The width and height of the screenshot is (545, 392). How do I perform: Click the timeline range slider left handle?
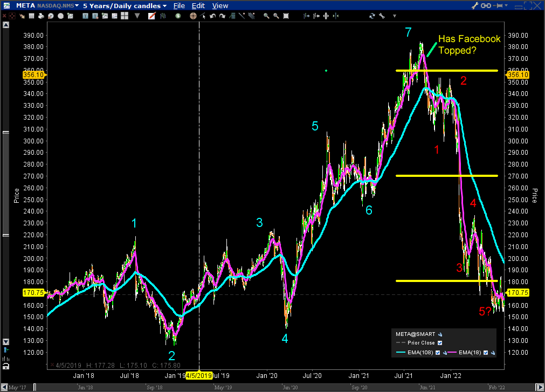35,387
